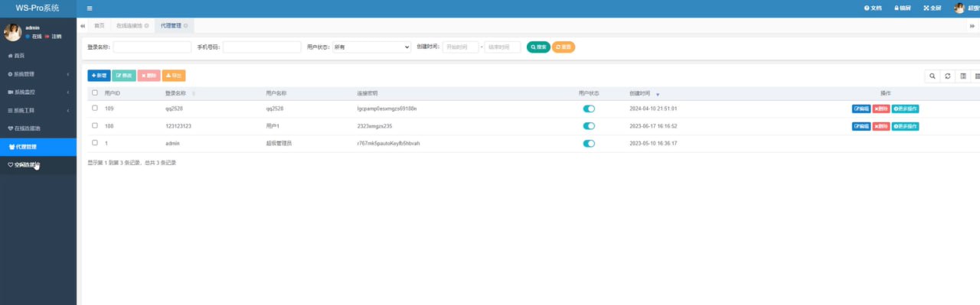This screenshot has width=980, height=305.
Task: Click the table search magnifier icon
Action: pyautogui.click(x=932, y=76)
